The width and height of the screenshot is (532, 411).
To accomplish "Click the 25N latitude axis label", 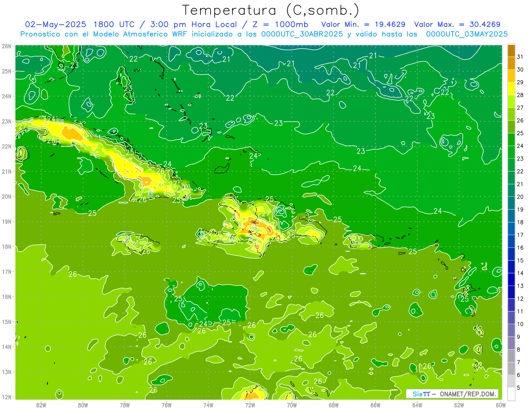I will coord(6,71).
